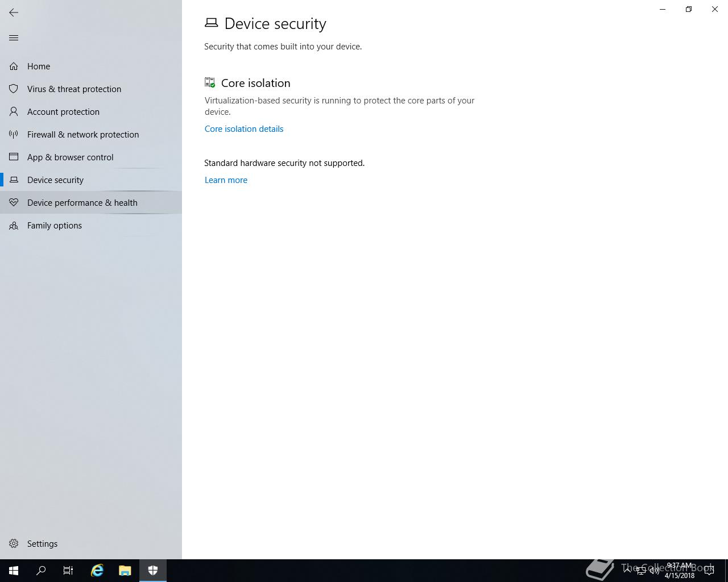728x582 pixels.
Task: Click Show desktop sliver at taskbar end
Action: (x=726, y=571)
